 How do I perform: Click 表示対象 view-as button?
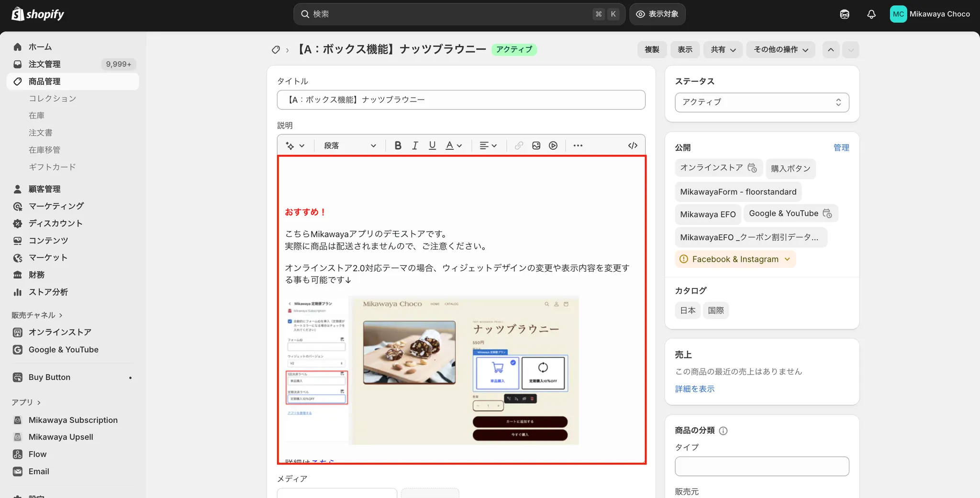tap(657, 14)
